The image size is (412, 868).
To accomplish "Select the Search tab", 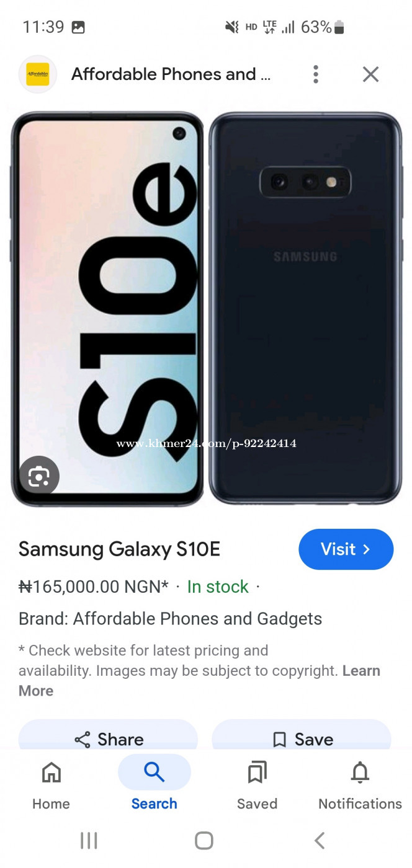I will [154, 785].
